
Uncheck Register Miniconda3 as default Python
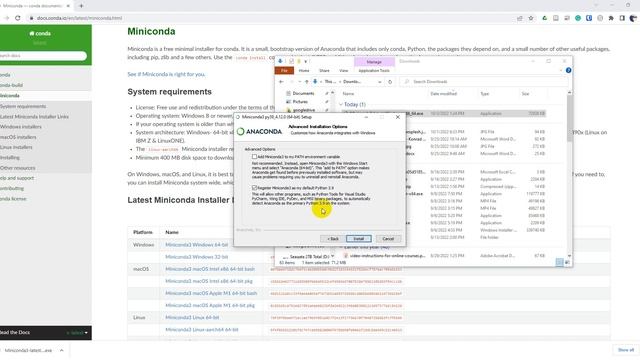pos(254,188)
